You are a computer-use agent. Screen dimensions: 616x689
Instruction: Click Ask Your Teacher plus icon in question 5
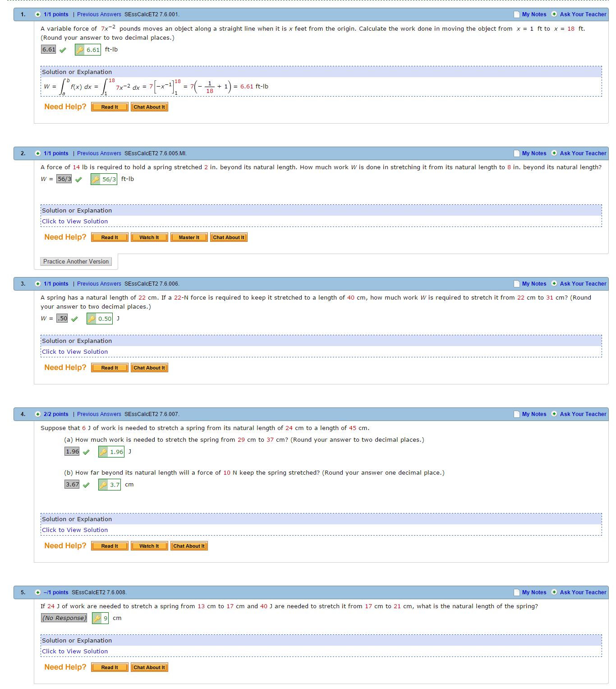[554, 592]
